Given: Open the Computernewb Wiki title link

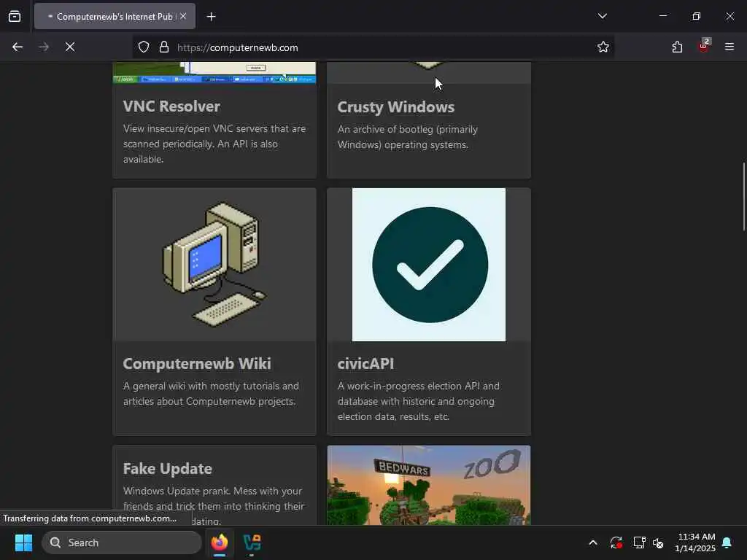Looking at the screenshot, I should tap(197, 364).
